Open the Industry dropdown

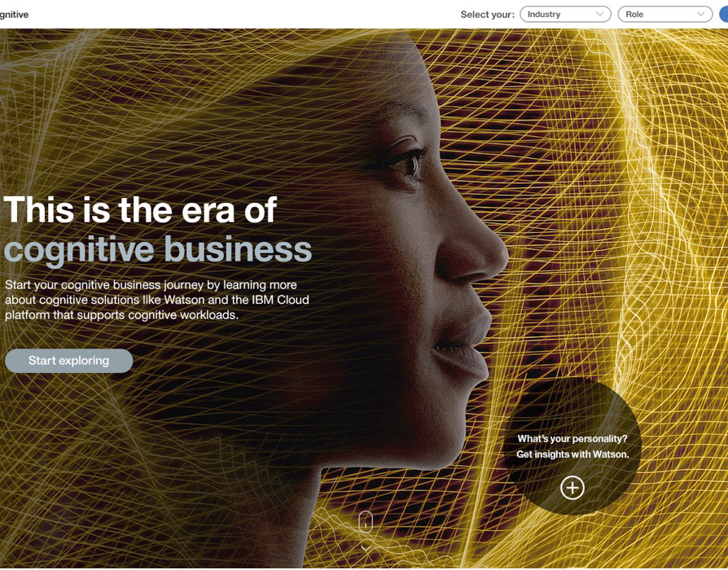pos(565,15)
